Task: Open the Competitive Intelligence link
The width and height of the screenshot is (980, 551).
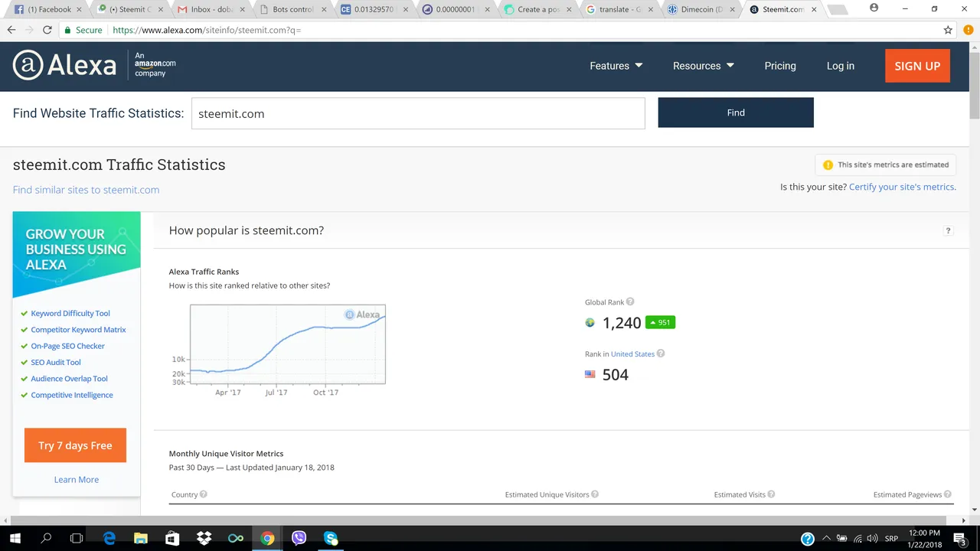Action: (72, 395)
